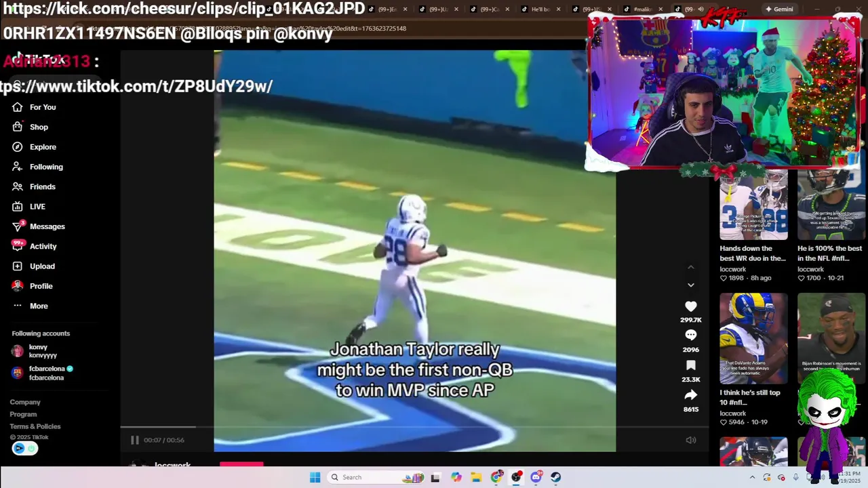
Task: Open the comments with 2096 count
Action: pyautogui.click(x=690, y=335)
